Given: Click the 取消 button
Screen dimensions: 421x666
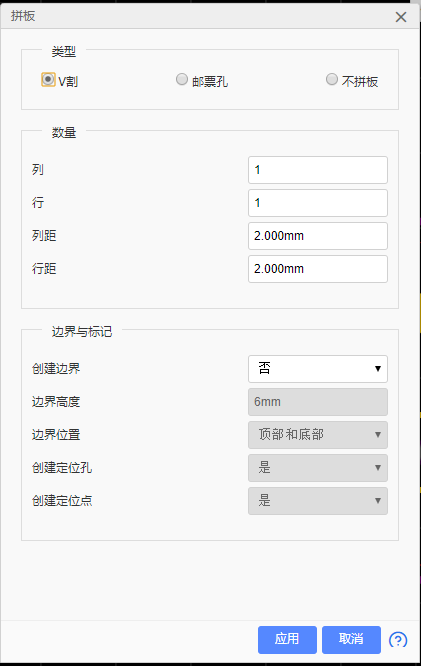Looking at the screenshot, I should point(351,640).
